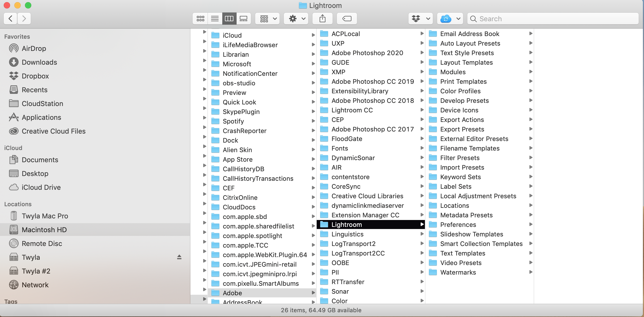
Task: Expand arrow next to Smart Collection Templates
Action: coord(531,243)
